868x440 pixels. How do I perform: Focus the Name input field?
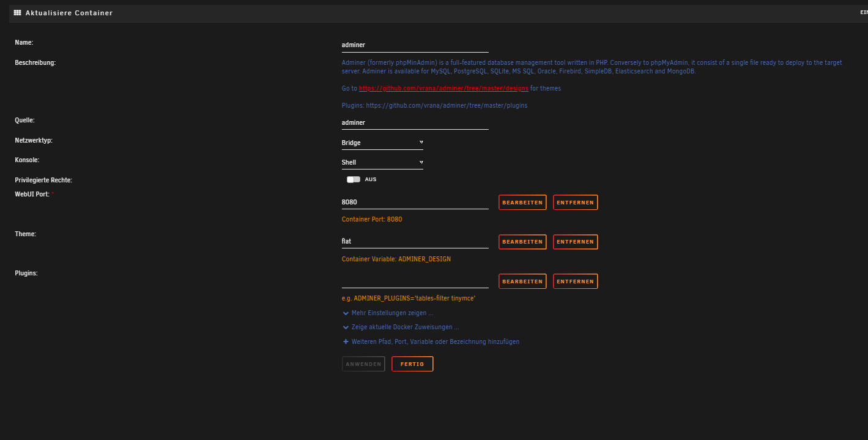click(x=415, y=45)
